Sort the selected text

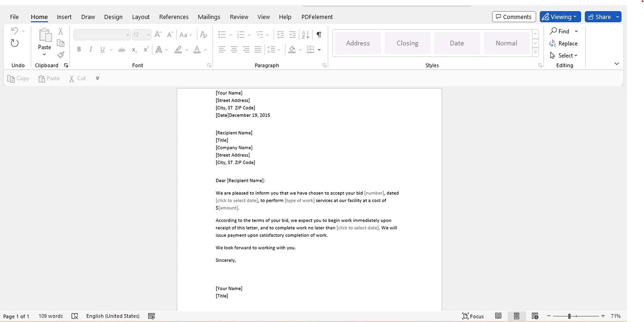[x=305, y=34]
